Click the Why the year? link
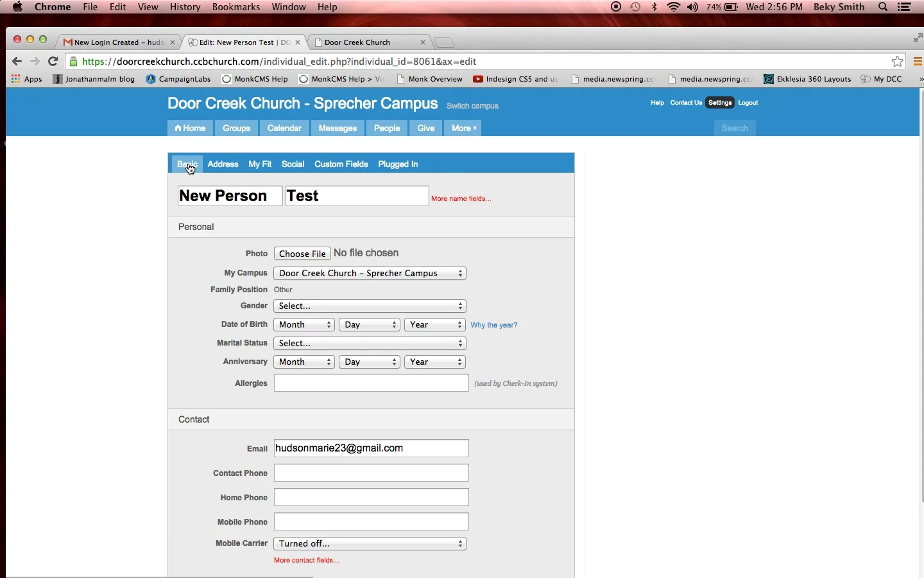Viewport: 924px width, 578px height. [494, 326]
